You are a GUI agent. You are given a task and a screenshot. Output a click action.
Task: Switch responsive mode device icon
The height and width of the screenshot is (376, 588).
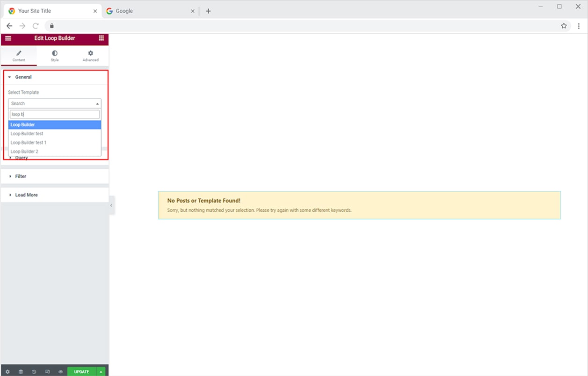pyautogui.click(x=47, y=372)
